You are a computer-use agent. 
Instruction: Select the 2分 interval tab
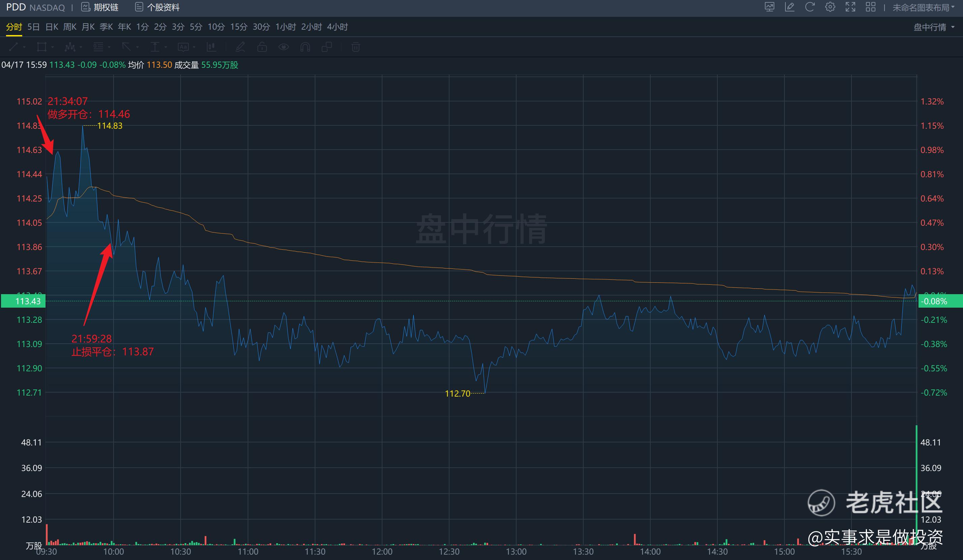coord(160,27)
